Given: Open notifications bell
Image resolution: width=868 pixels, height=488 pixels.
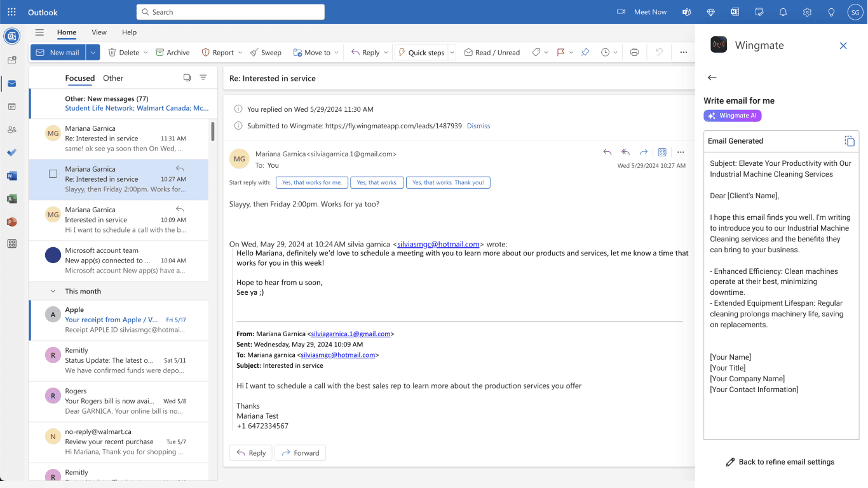Looking at the screenshot, I should (783, 12).
